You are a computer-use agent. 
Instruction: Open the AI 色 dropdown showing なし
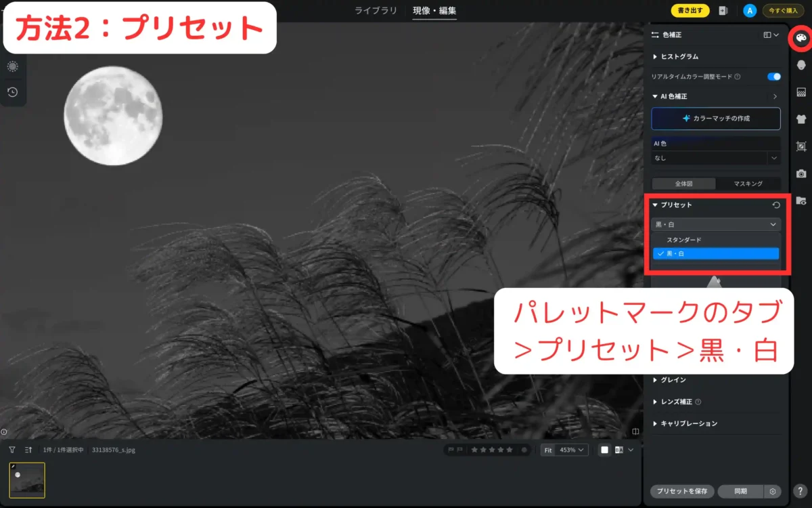click(x=716, y=158)
